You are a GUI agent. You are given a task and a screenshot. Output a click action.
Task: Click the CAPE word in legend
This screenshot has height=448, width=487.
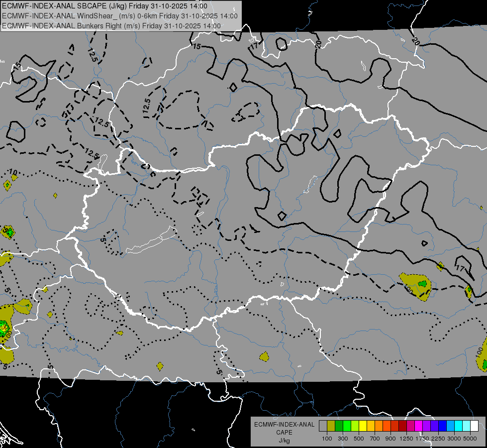click(x=284, y=433)
